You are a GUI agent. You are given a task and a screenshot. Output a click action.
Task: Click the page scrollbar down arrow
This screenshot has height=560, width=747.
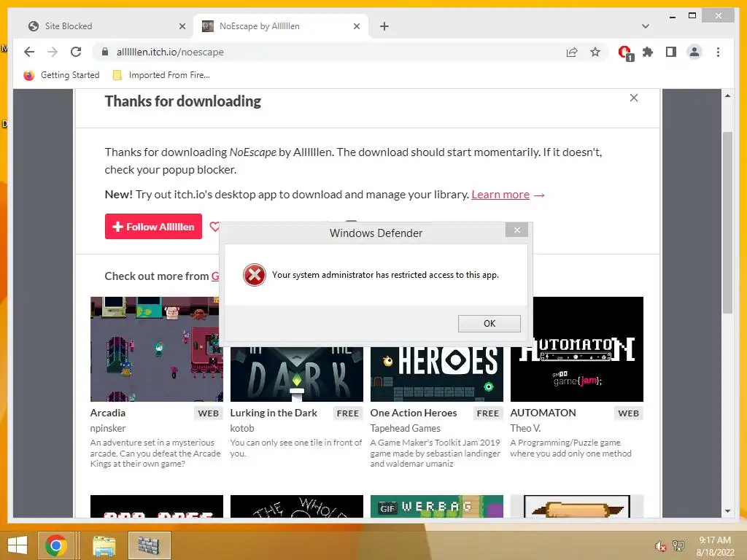tap(727, 511)
